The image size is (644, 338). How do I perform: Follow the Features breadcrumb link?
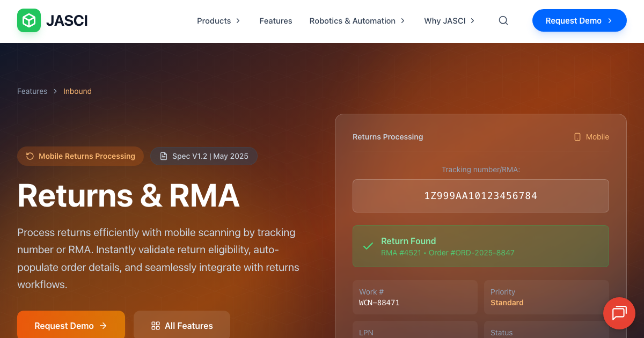pos(32,91)
